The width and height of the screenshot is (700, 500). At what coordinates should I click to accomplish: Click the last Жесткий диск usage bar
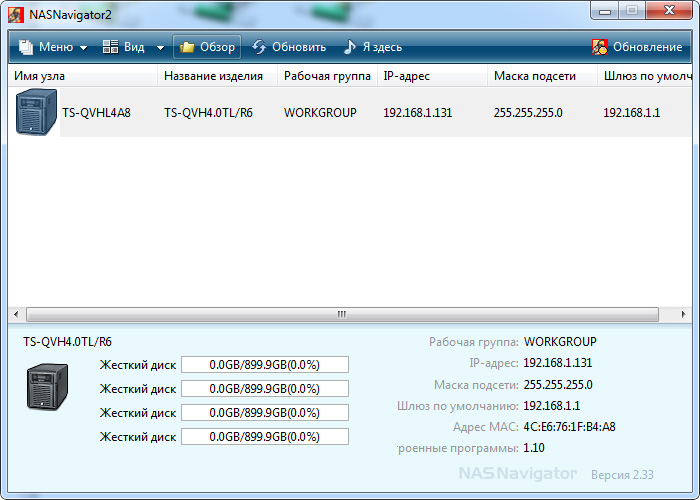click(x=264, y=437)
